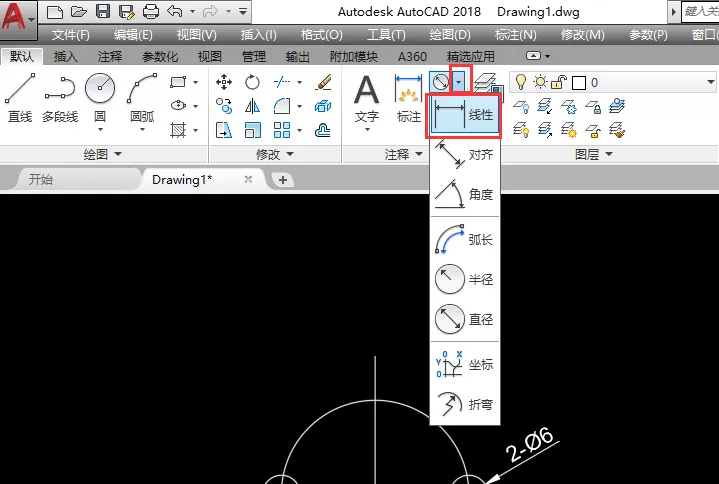Screen dimensions: 719x484
Task: Click the 文字 text tool
Action: [367, 102]
